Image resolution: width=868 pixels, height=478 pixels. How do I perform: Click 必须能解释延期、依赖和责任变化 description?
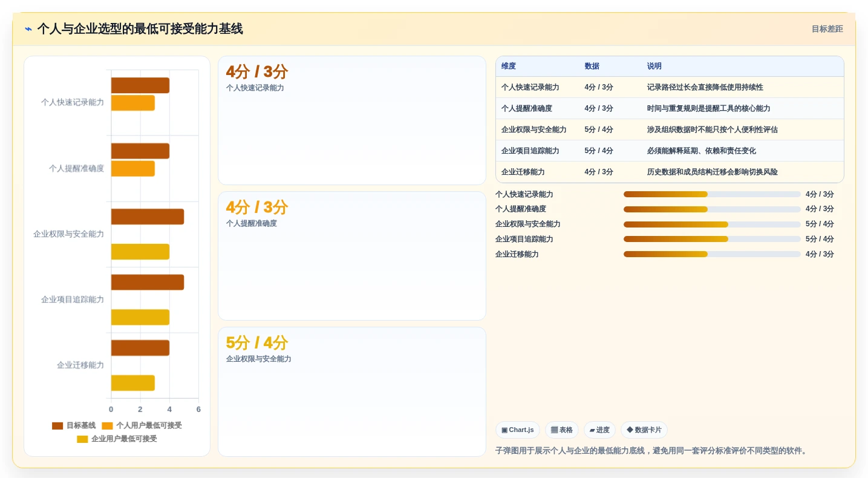tap(702, 151)
